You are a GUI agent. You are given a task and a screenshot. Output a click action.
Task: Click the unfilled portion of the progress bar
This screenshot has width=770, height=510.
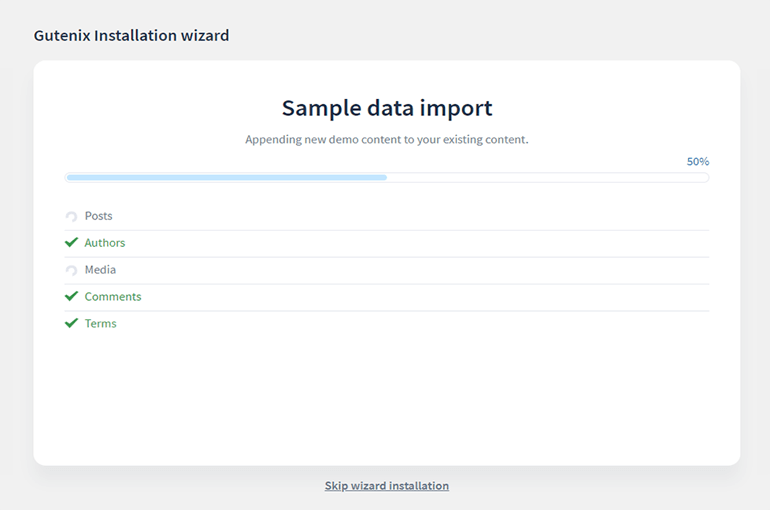coord(548,178)
